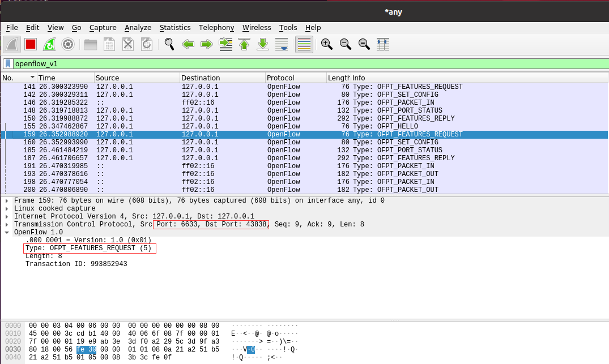
Task: Click hex dump offset row 0040
Action: (x=13, y=357)
